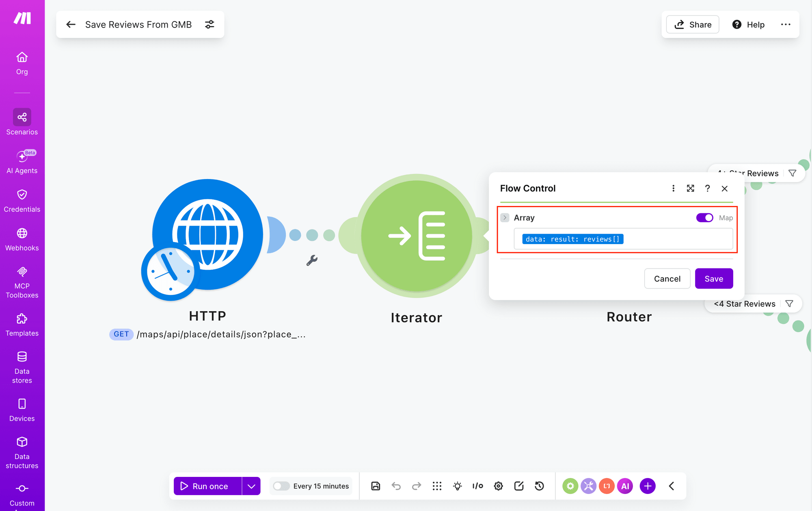
Task: Open Flow Control panel vertical dots menu
Action: 673,188
